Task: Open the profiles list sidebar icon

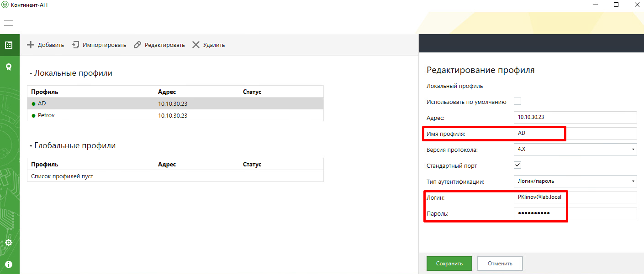Action: click(x=9, y=45)
